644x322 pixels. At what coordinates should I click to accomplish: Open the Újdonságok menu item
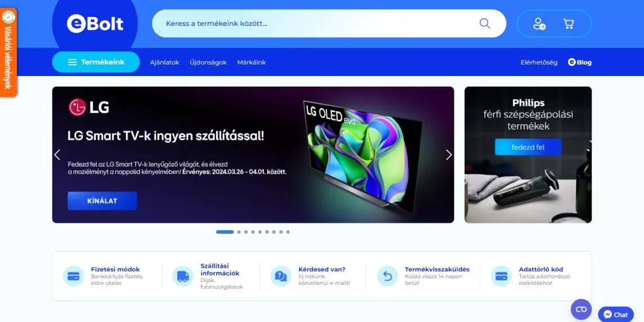[x=208, y=62]
